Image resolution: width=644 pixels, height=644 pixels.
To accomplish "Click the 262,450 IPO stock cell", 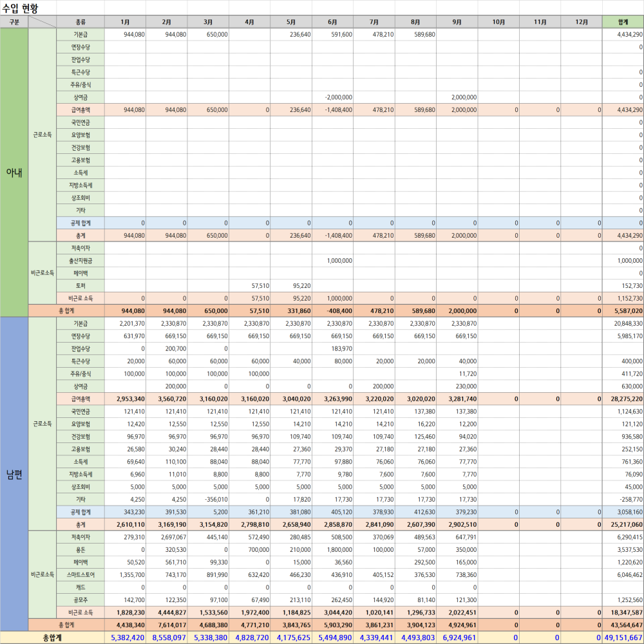I will point(332,600).
